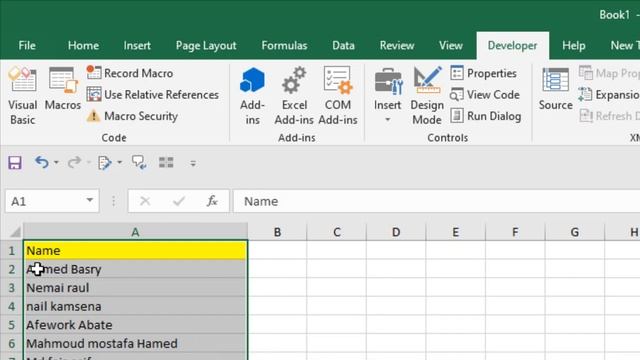Screen dimensions: 640x360
Task: Select row 3 header
Action: [x=11, y=288]
